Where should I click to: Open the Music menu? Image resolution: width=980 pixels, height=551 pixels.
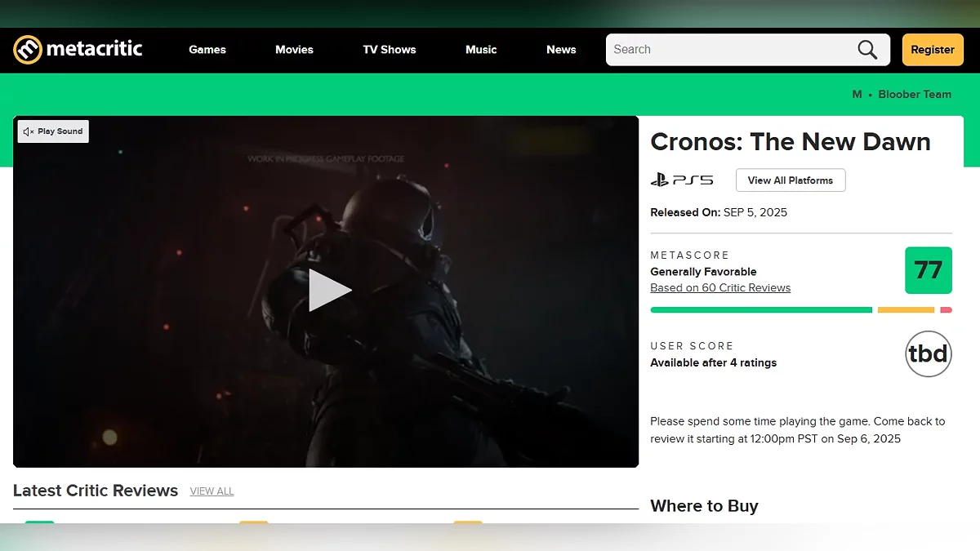(x=481, y=50)
